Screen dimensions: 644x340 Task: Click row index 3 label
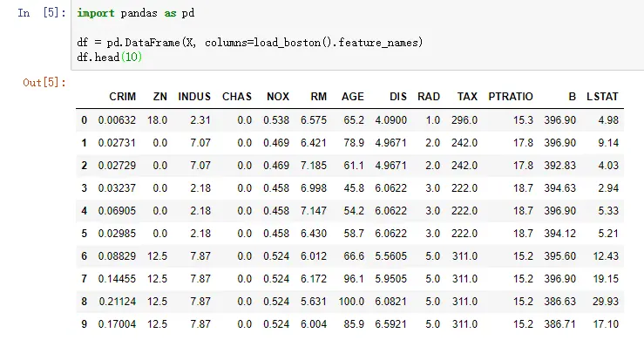point(85,188)
